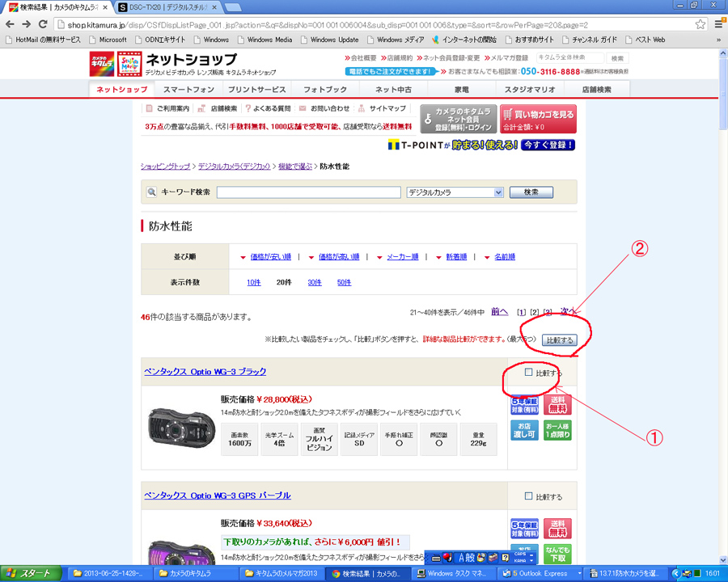The width and height of the screenshot is (728, 582).
Task: Open the ペンタックス Optio WG-3 ブラック product link
Action: pos(205,372)
